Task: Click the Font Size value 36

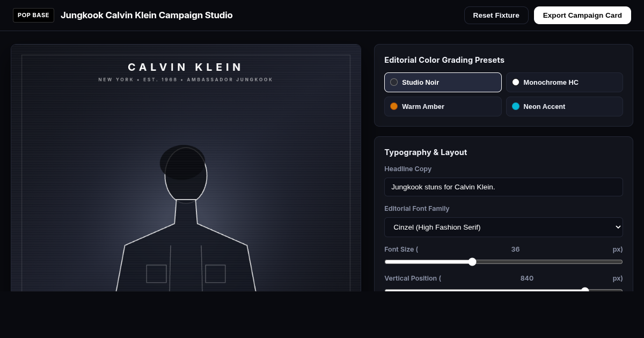Action: [x=515, y=249]
